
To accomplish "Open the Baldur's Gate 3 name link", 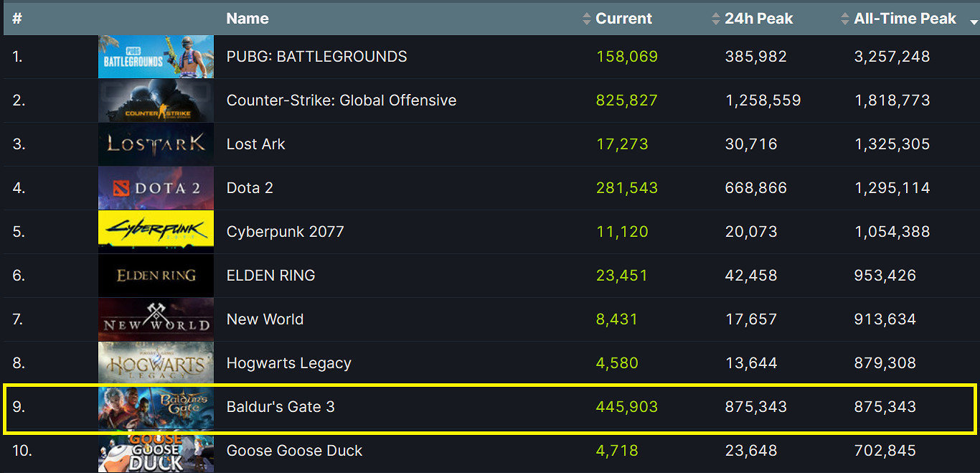I will pos(281,407).
